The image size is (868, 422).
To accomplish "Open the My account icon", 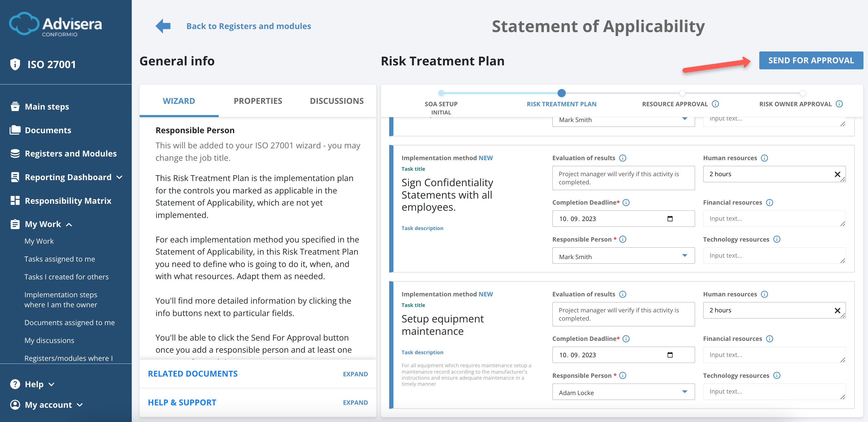I will click(x=15, y=404).
